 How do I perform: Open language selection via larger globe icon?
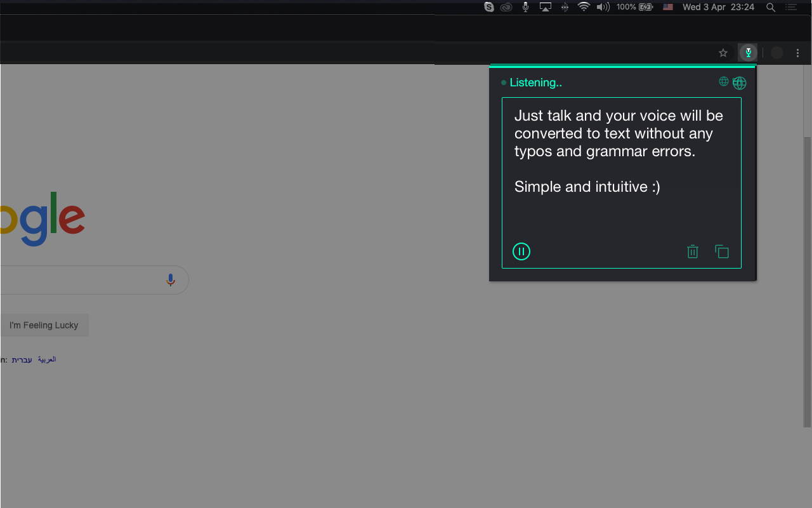pyautogui.click(x=740, y=83)
